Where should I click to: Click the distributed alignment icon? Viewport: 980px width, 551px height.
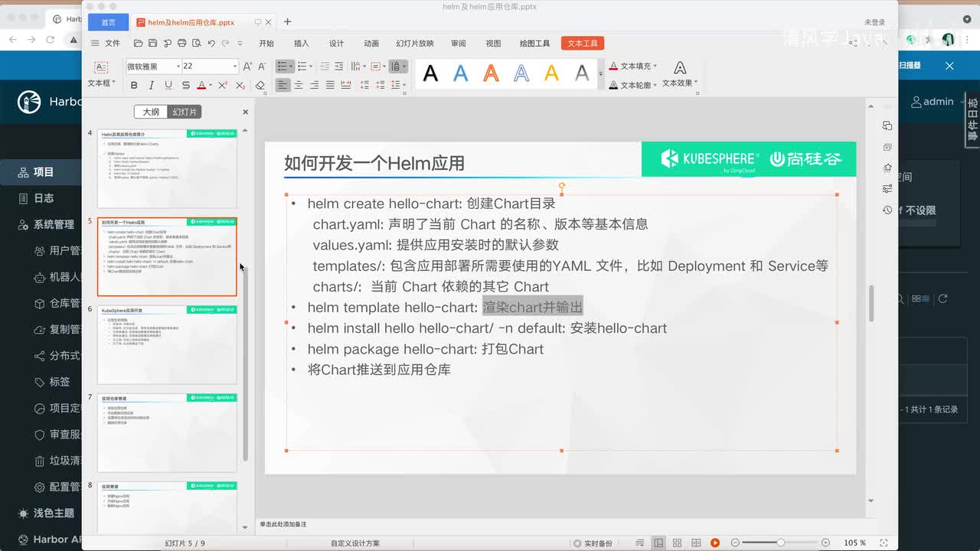[346, 86]
